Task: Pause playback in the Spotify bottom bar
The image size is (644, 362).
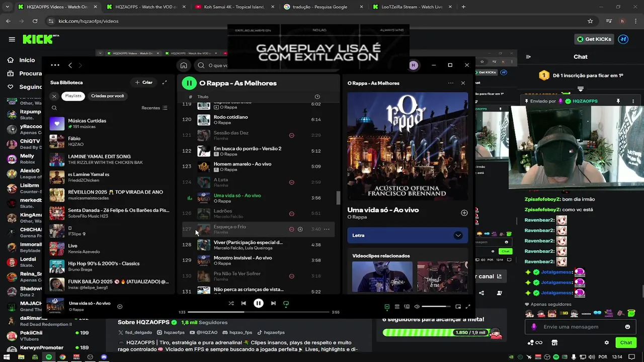Action: click(x=258, y=303)
